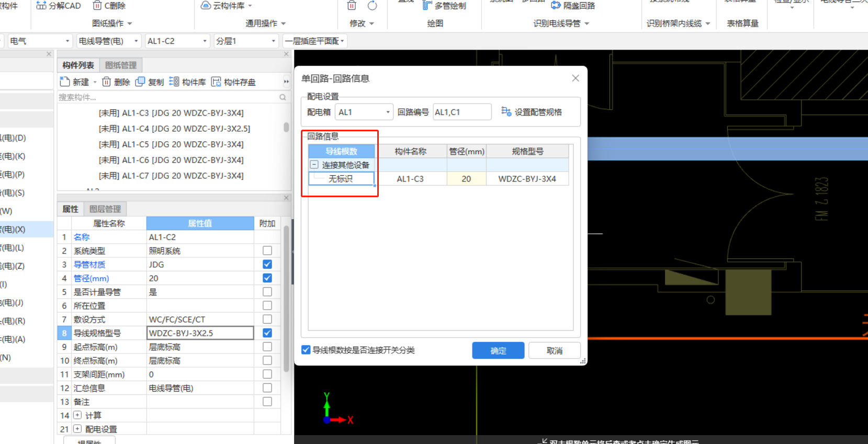Click the 导线根数 column header

pos(341,151)
